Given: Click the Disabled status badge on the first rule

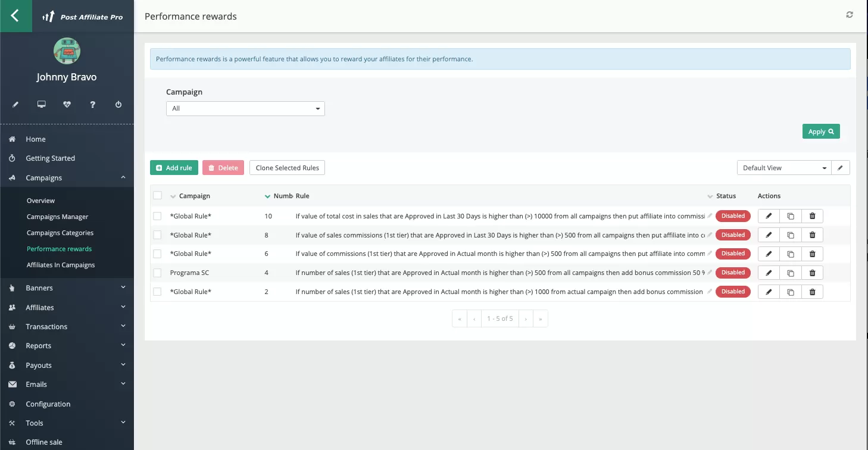Looking at the screenshot, I should pyautogui.click(x=733, y=215).
